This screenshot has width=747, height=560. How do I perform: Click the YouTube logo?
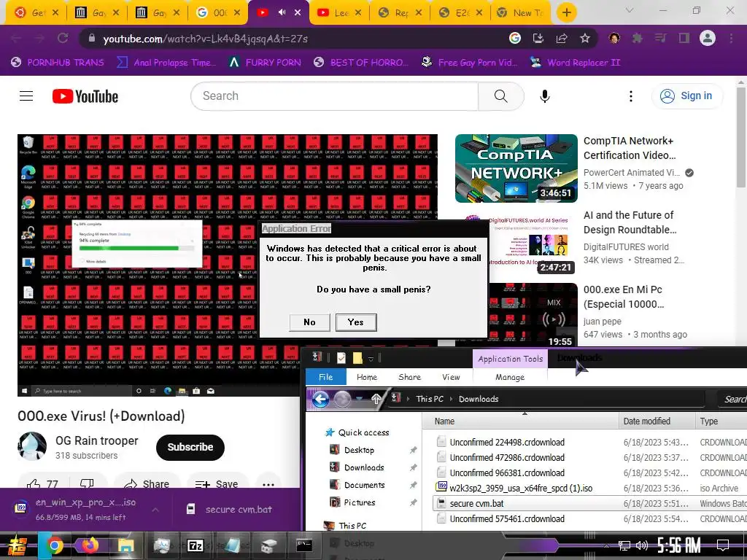point(85,96)
